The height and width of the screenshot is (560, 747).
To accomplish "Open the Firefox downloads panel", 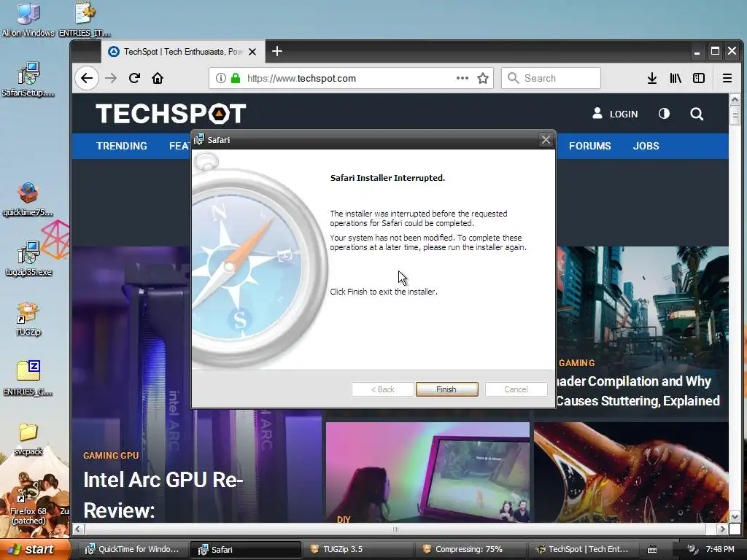I will (652, 78).
